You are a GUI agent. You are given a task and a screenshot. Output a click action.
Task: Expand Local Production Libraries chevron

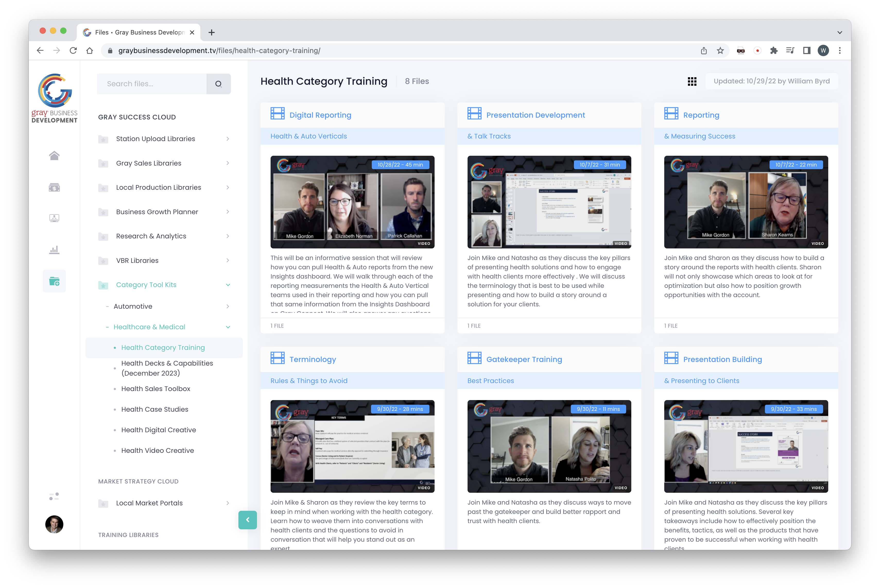pos(228,187)
